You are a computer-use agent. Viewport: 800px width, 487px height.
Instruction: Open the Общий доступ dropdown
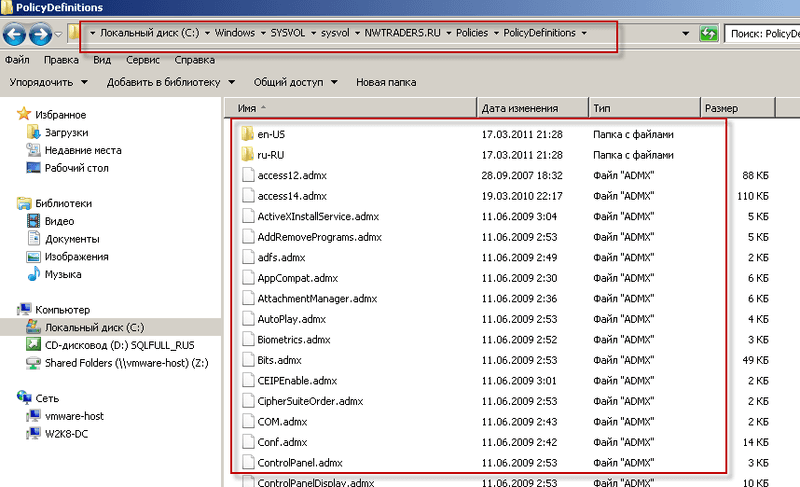tap(295, 82)
